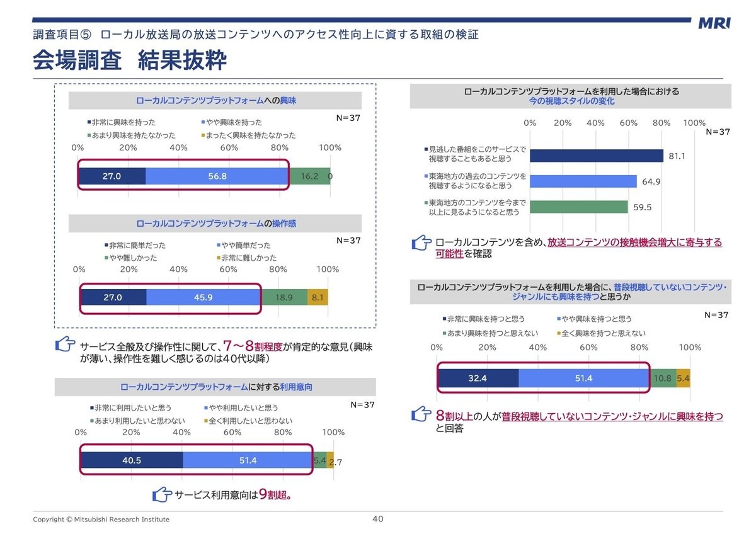The width and height of the screenshot is (756, 534).
Task: Click legend entry 非常に興味を持つと思う
Action: 484,319
